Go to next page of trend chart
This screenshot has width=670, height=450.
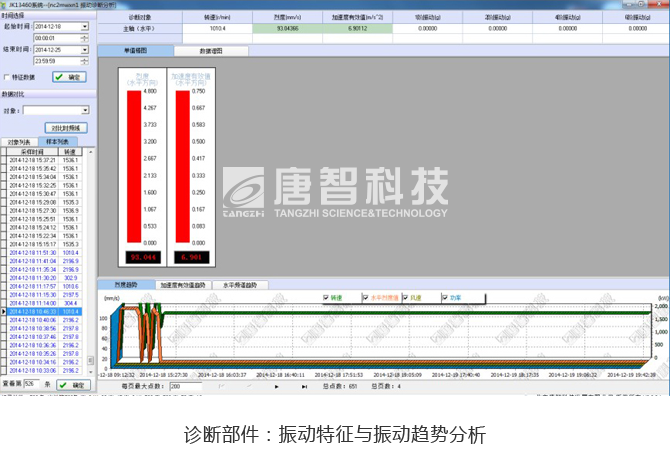(x=276, y=386)
